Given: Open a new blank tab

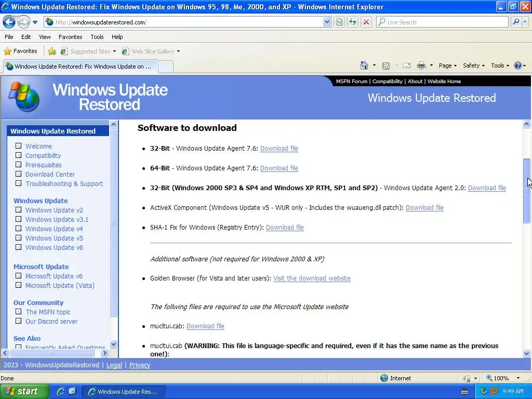Looking at the screenshot, I should point(166,66).
